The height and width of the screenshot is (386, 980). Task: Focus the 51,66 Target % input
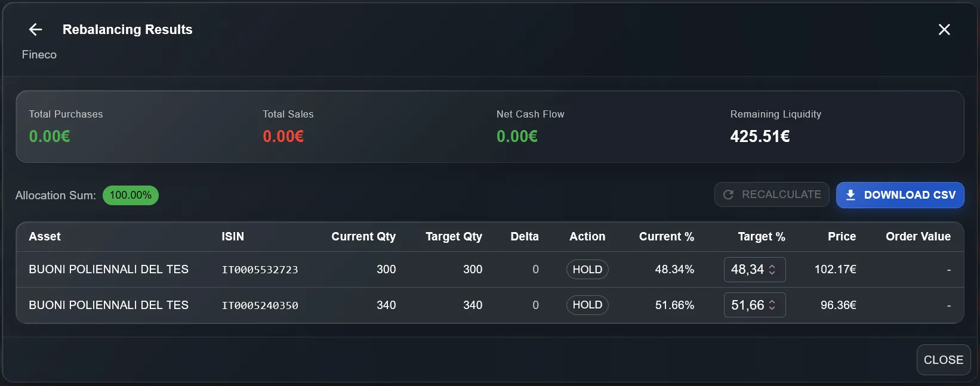[x=747, y=305]
